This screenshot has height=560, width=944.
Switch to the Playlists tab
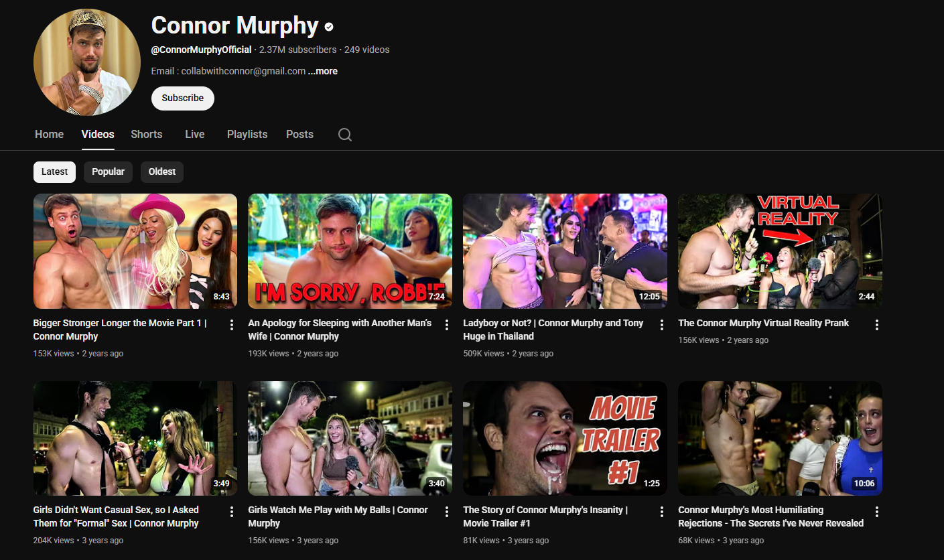coord(247,135)
